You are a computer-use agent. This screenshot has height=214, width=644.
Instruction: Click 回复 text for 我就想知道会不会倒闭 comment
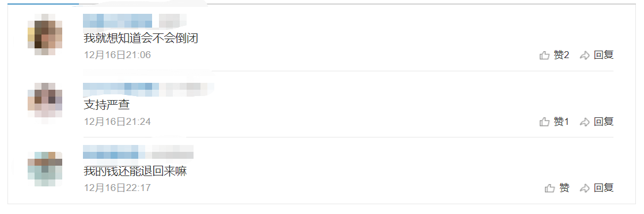[604, 55]
